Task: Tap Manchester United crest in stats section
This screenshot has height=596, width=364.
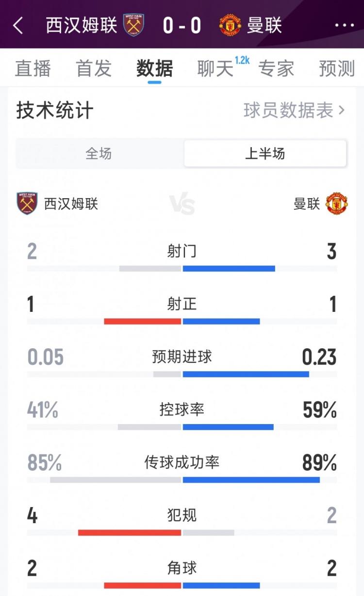Action: click(x=337, y=204)
